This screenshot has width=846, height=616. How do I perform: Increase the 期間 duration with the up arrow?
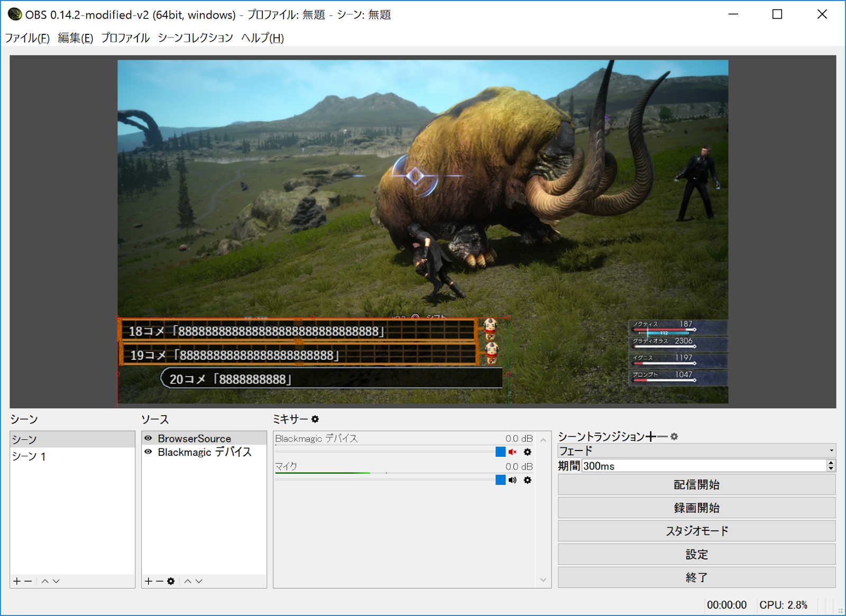pyautogui.click(x=831, y=463)
